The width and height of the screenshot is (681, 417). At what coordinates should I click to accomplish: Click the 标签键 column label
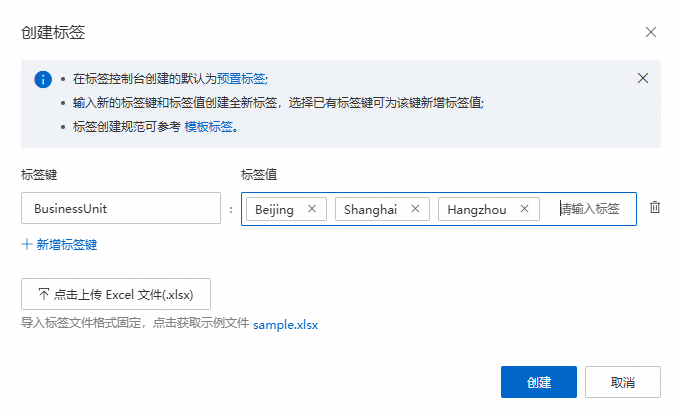39,175
